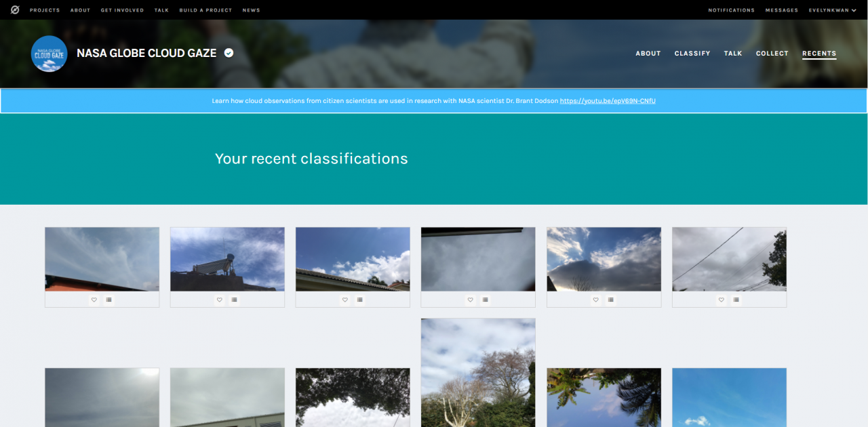Open the clear blue sky thumbnail
Image resolution: width=868 pixels, height=427 pixels.
(x=729, y=397)
